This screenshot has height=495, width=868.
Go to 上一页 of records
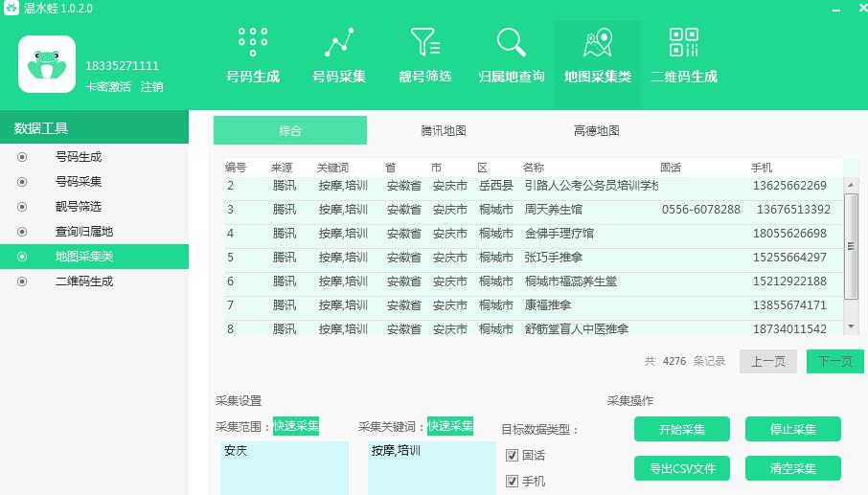[x=767, y=361]
